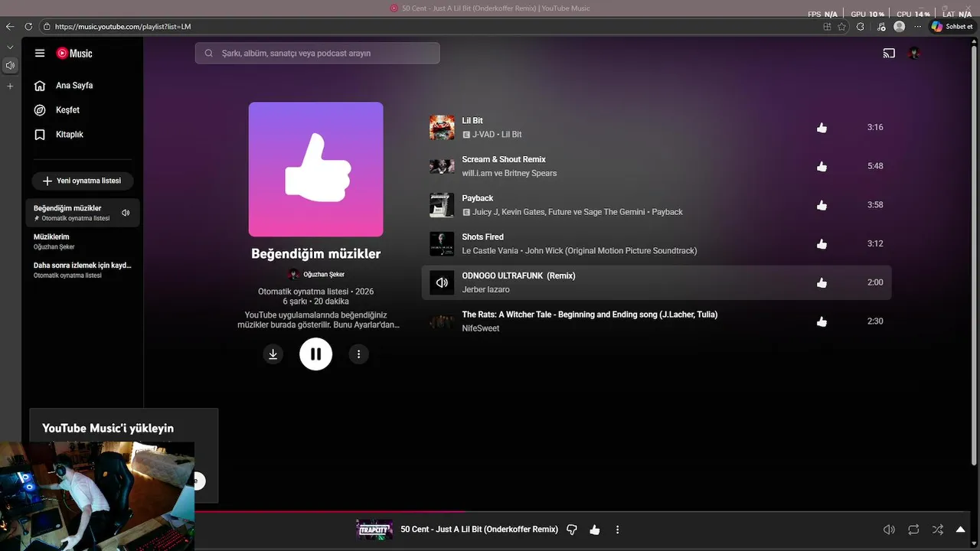The image size is (980, 551).
Task: Unlike Scream & Shout Remix
Action: [822, 166]
